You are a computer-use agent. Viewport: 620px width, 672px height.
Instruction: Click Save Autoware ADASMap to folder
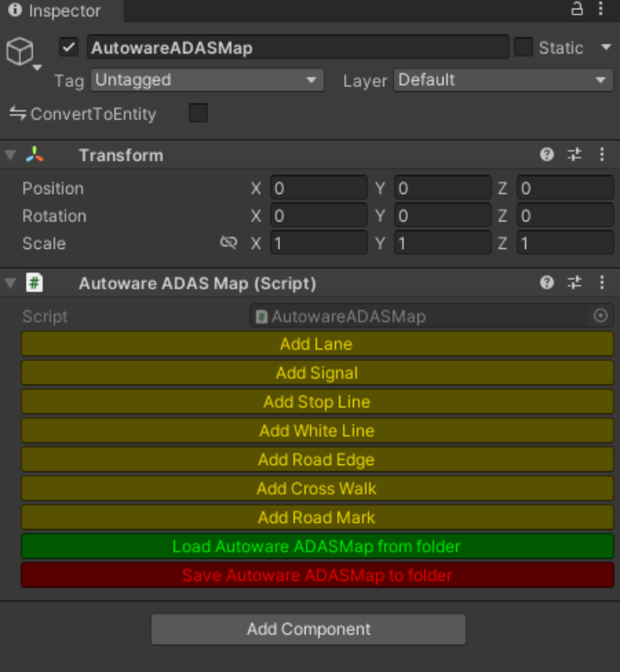point(318,576)
